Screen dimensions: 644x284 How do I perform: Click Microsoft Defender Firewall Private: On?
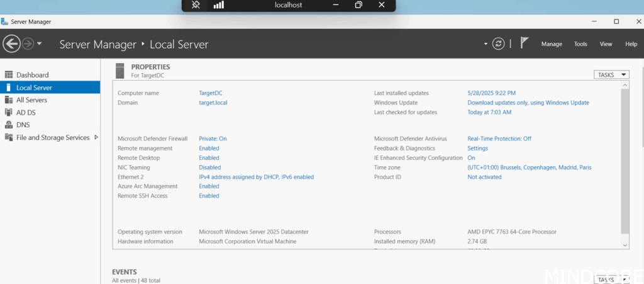tap(213, 139)
